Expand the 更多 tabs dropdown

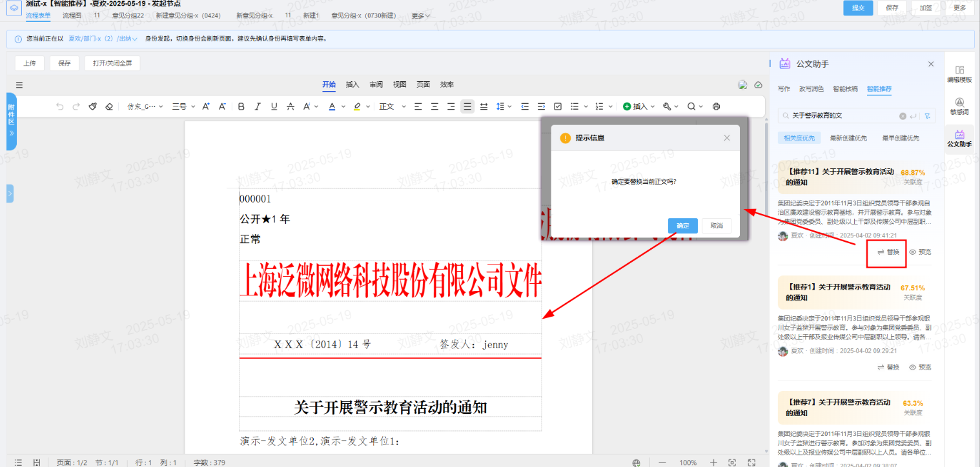(421, 15)
